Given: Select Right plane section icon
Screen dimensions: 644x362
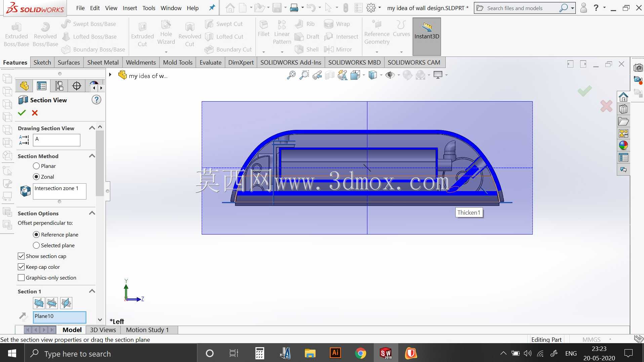Looking at the screenshot, I should point(66,303).
